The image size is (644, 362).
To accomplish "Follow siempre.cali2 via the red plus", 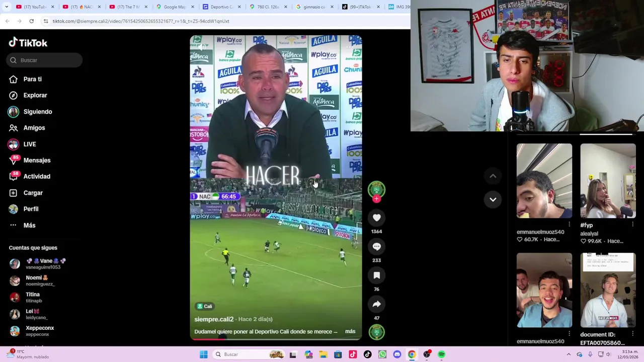I will coord(376,199).
